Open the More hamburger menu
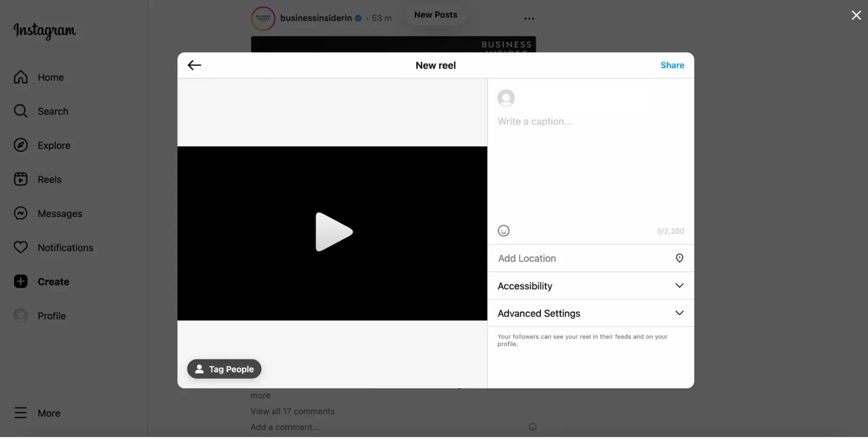 coord(21,413)
